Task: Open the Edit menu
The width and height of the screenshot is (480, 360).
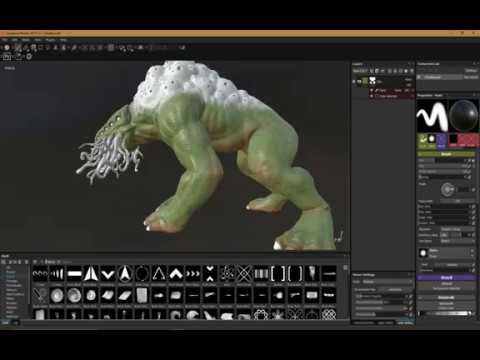Action: tap(14, 40)
